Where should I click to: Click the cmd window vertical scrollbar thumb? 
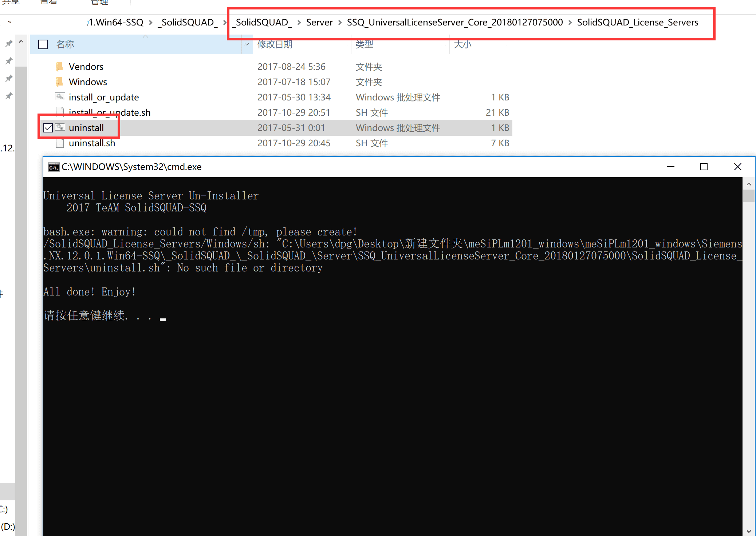749,195
